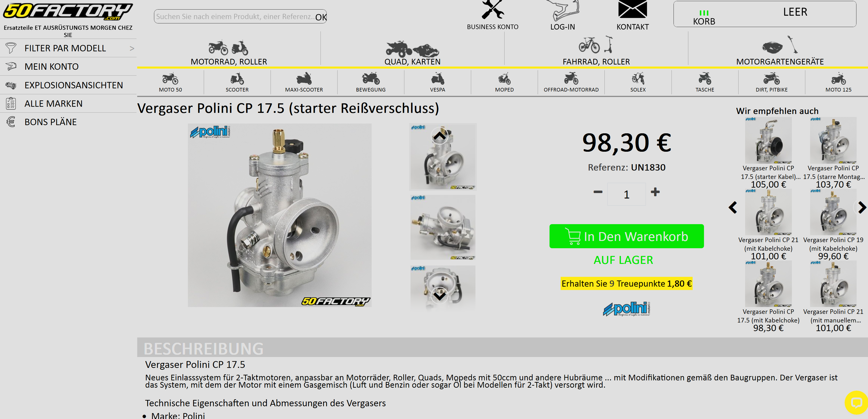Open the chat bubble widget
Screen dimensions: 868x419
(856, 402)
